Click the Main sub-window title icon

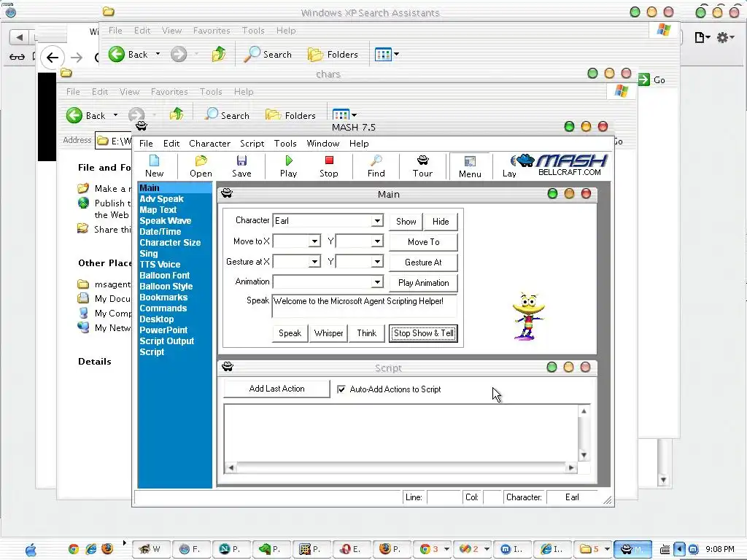pyautogui.click(x=227, y=193)
